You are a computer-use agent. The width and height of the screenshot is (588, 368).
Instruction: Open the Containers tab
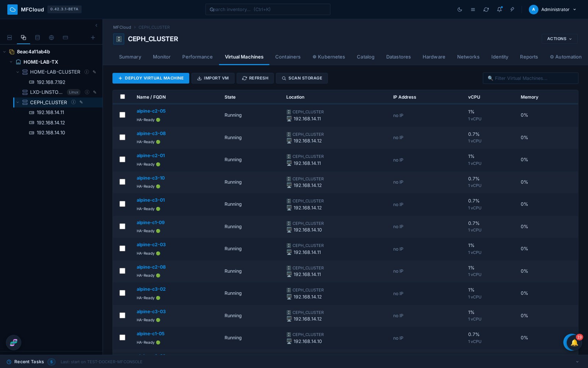tap(288, 57)
